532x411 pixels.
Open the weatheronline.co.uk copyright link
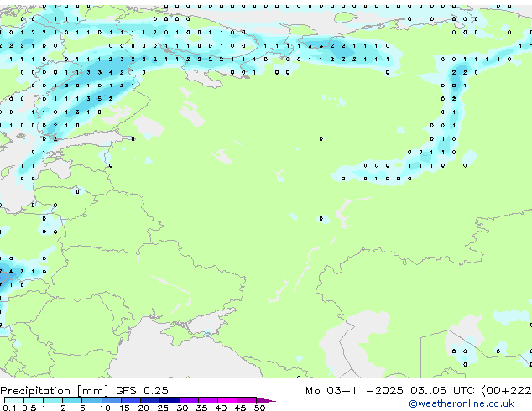point(462,403)
